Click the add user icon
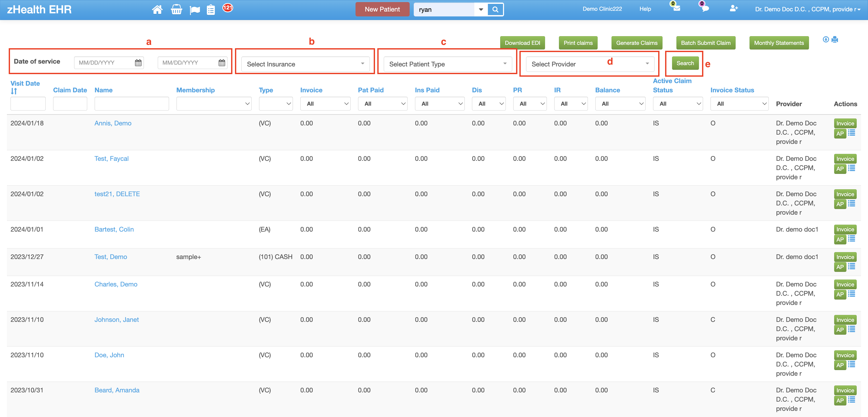Viewport: 868px width, 417px height. point(734,8)
